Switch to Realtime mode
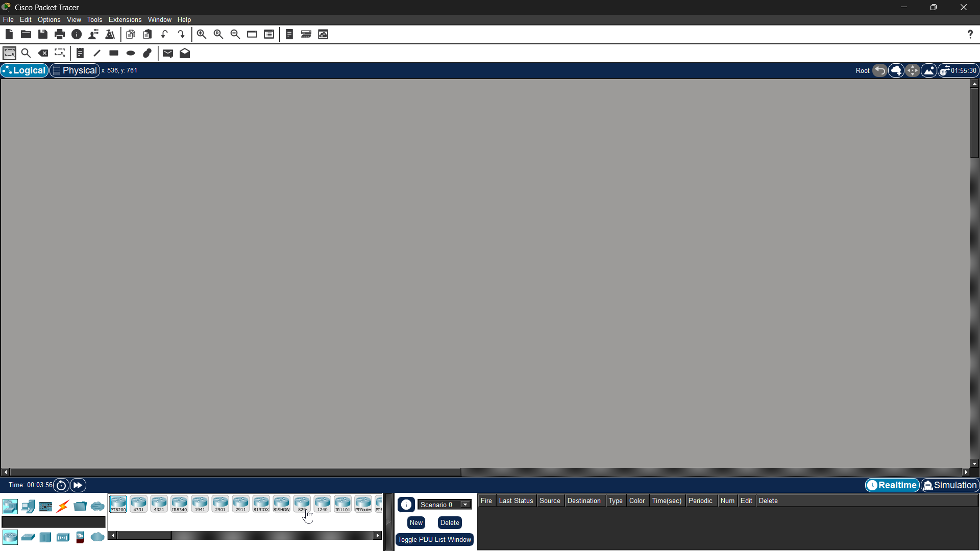The width and height of the screenshot is (980, 551). pyautogui.click(x=892, y=485)
